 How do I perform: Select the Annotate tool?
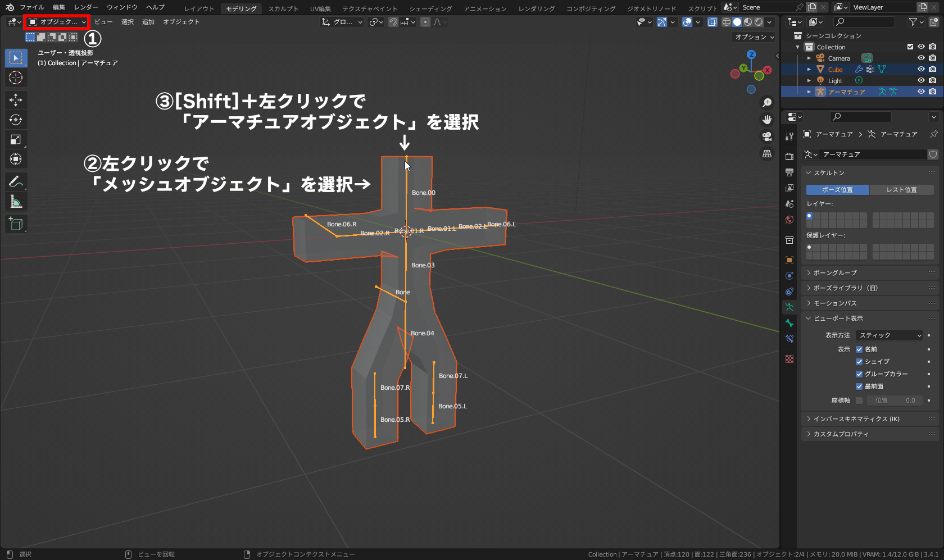tap(16, 181)
